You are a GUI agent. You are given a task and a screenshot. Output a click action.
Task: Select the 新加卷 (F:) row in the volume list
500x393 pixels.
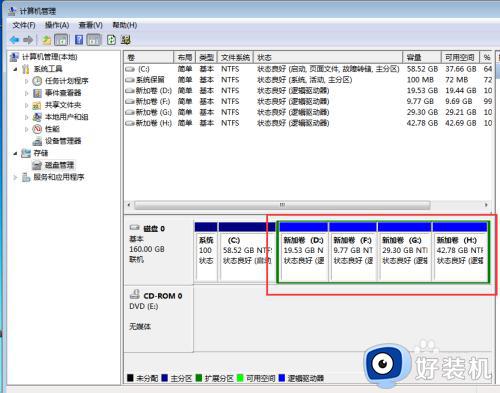(x=308, y=101)
